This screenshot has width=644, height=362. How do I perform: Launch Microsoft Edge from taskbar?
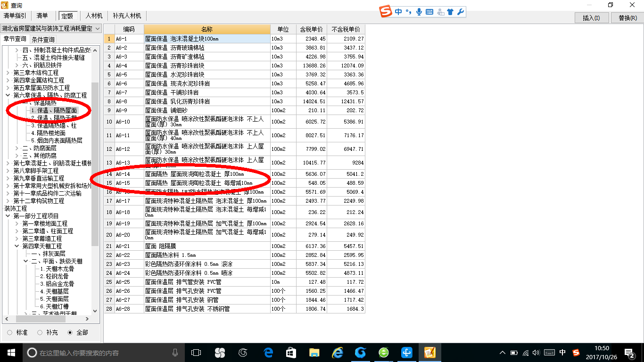tap(269, 353)
